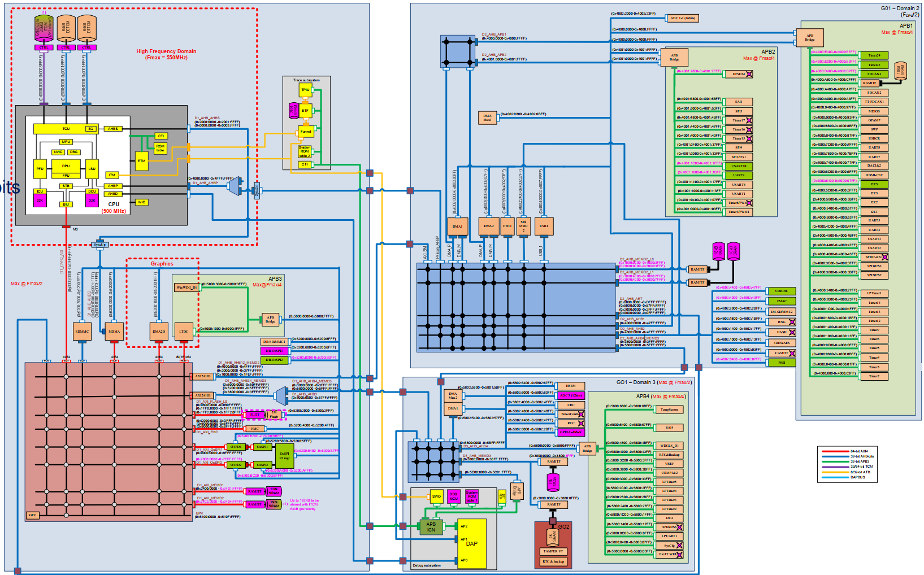Viewport: 924px width, 575px height.
Task: Select the 128k SRAM memory cylinder
Action: [x=274, y=491]
